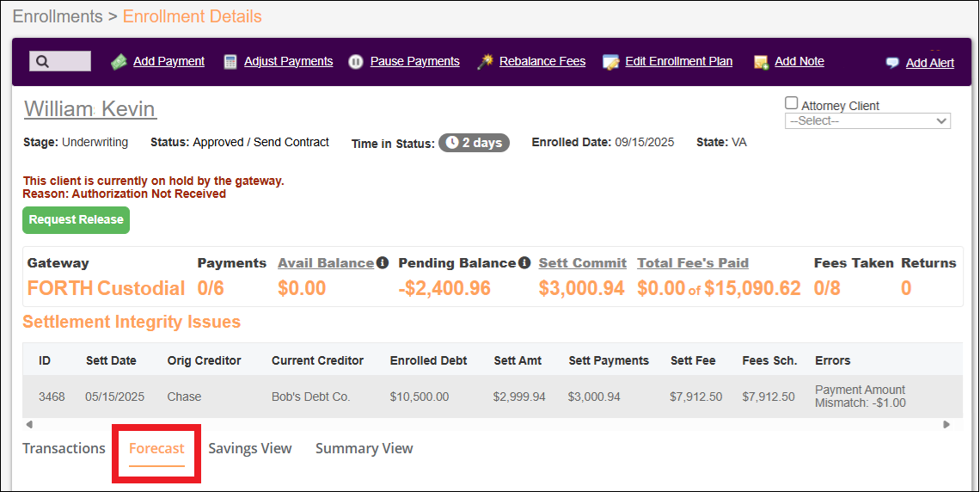The image size is (980, 492).
Task: Click the Rebalance Fees link
Action: click(x=542, y=61)
